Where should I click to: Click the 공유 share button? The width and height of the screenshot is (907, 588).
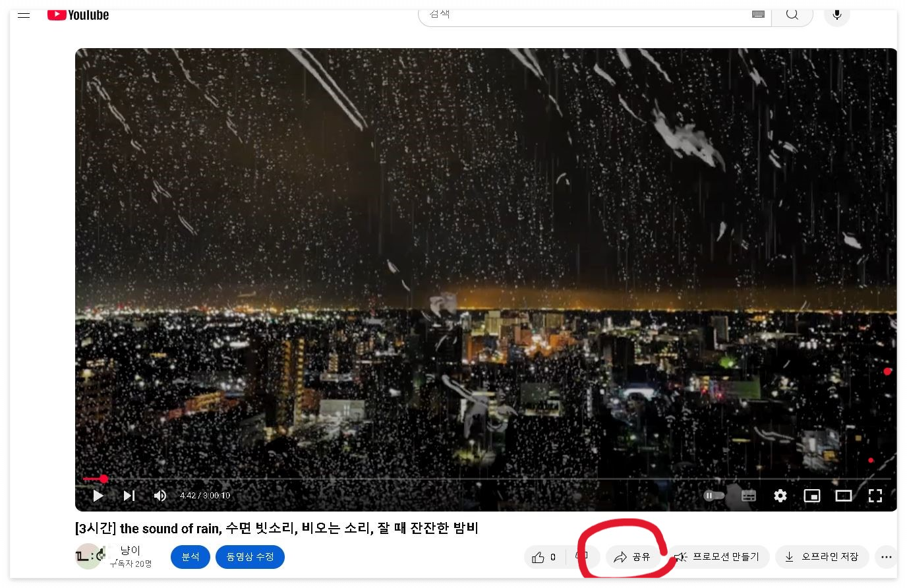633,557
